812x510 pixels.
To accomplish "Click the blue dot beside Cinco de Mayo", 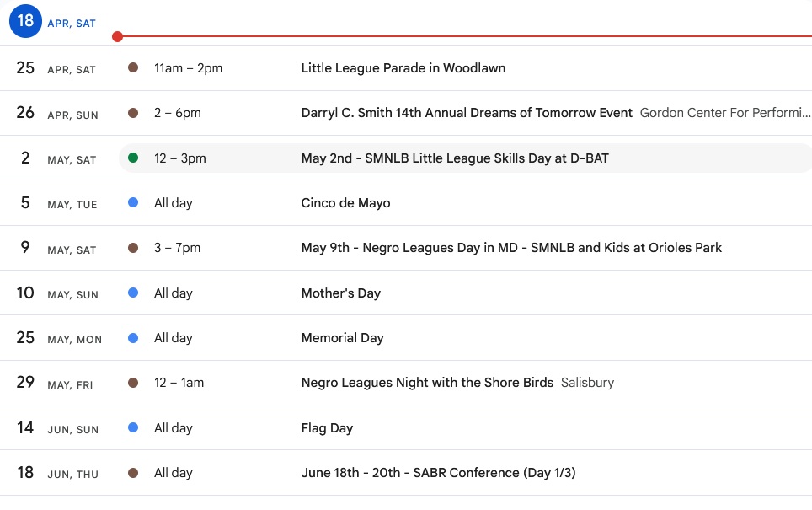I will point(133,203).
